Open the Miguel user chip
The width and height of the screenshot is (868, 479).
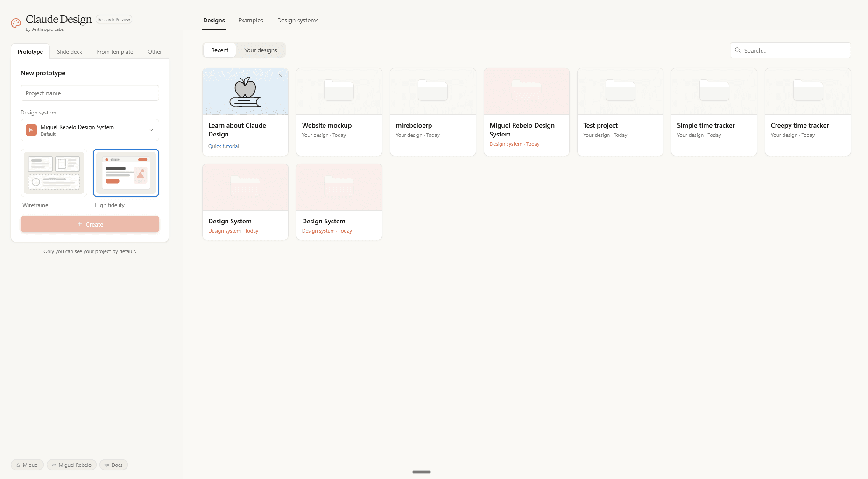(x=28, y=465)
